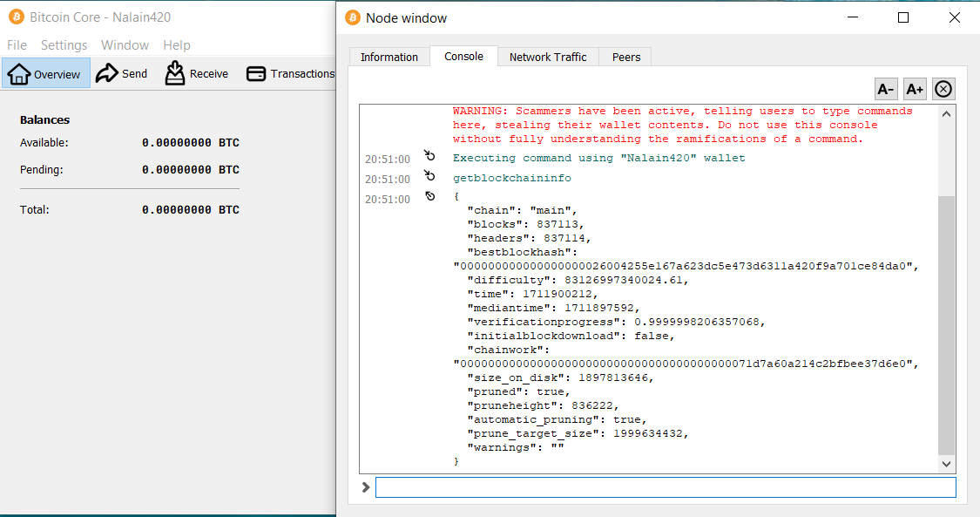Open the Peers tab
This screenshot has height=517, width=980.
626,57
